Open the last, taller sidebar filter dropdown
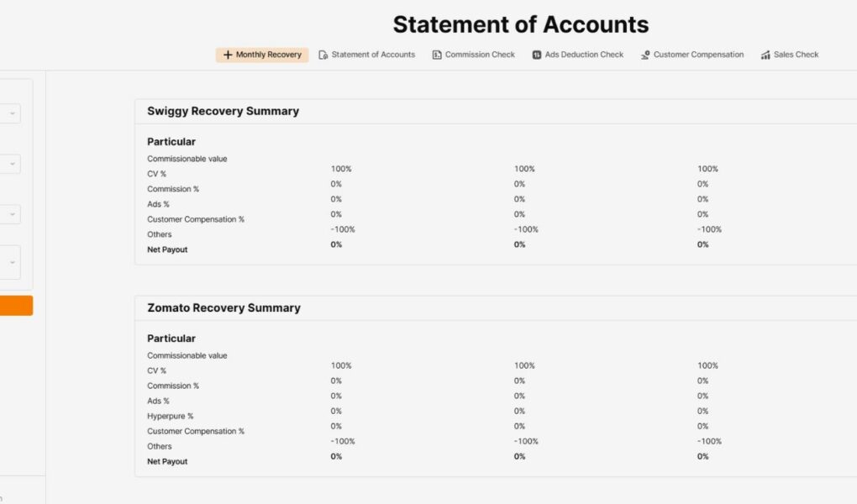This screenshot has height=504, width=857. coord(12,262)
